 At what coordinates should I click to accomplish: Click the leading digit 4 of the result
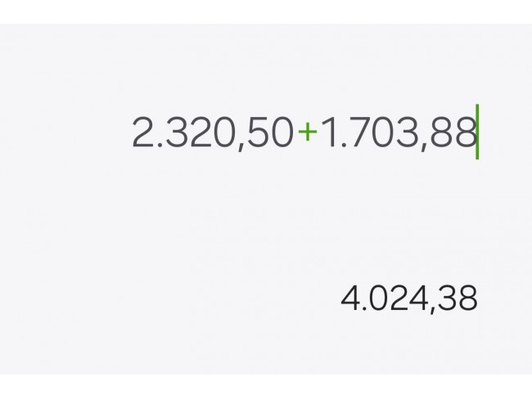click(350, 299)
